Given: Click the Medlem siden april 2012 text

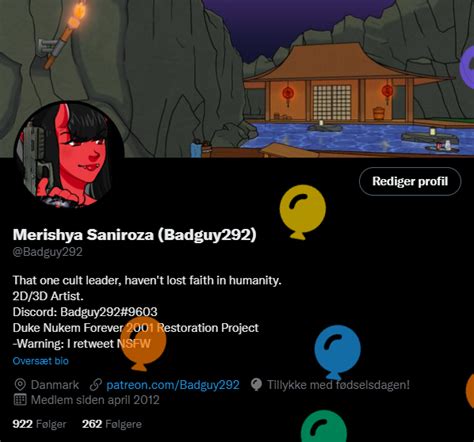Looking at the screenshot, I should pos(95,400).
